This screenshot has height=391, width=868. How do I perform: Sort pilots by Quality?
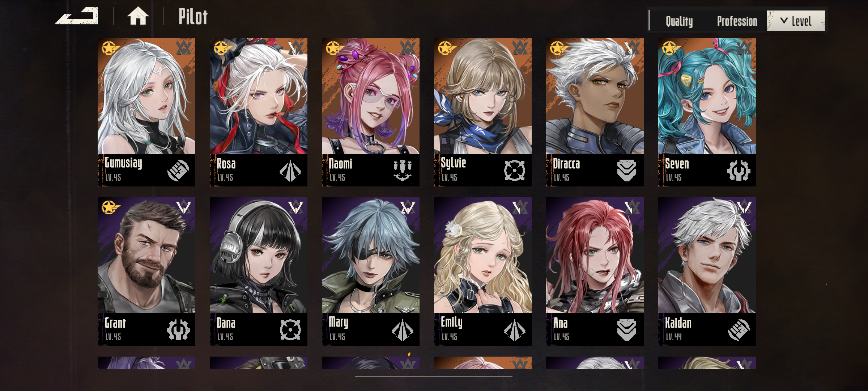pos(679,21)
